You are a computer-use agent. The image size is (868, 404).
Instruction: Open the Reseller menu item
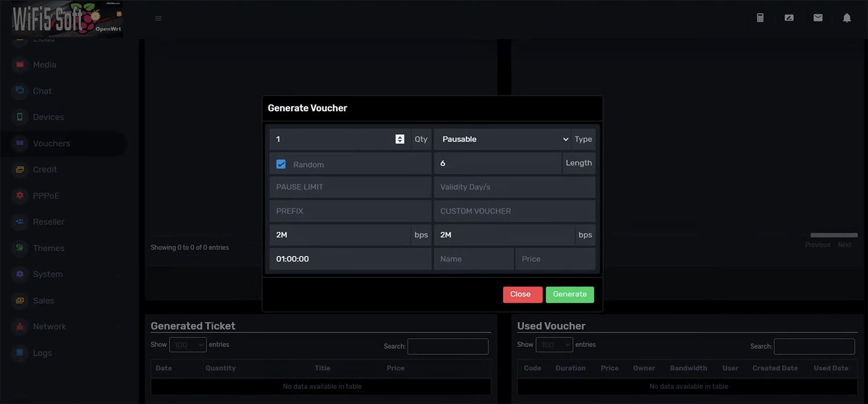pos(49,222)
